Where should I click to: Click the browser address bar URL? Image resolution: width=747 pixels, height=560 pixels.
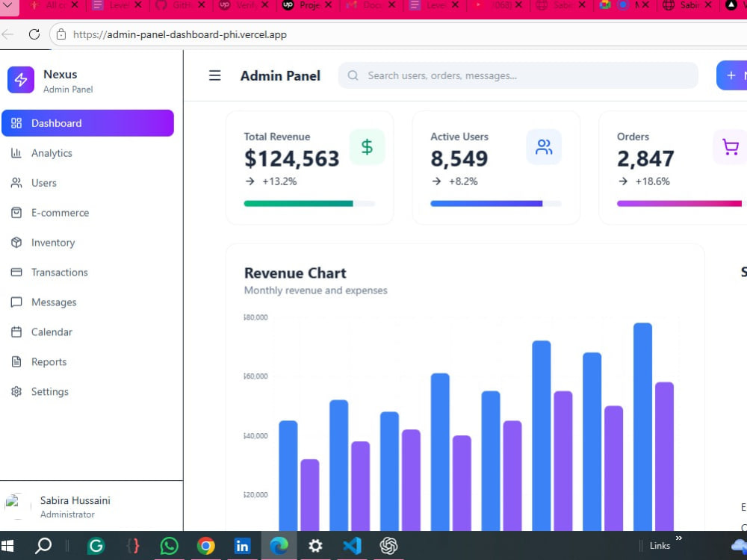(179, 34)
